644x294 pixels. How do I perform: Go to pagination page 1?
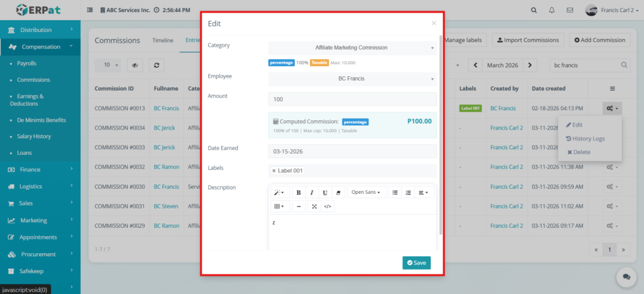[610, 249]
